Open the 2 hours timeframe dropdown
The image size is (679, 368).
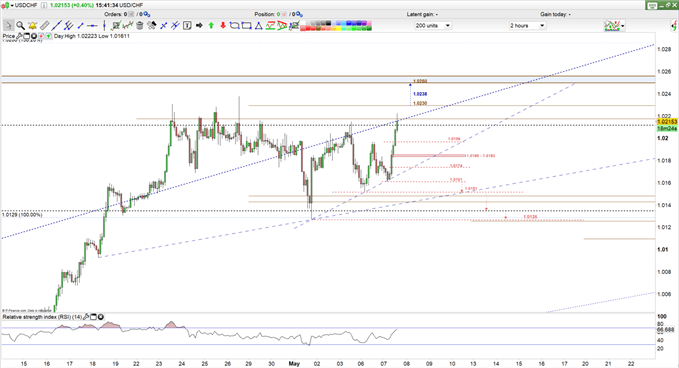pyautogui.click(x=527, y=26)
